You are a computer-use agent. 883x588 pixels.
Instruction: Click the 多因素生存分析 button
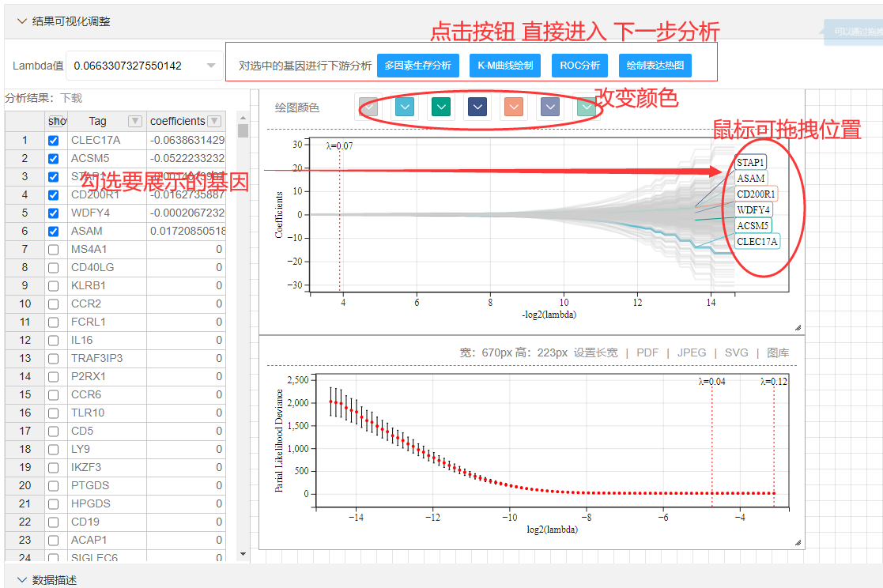click(417, 66)
